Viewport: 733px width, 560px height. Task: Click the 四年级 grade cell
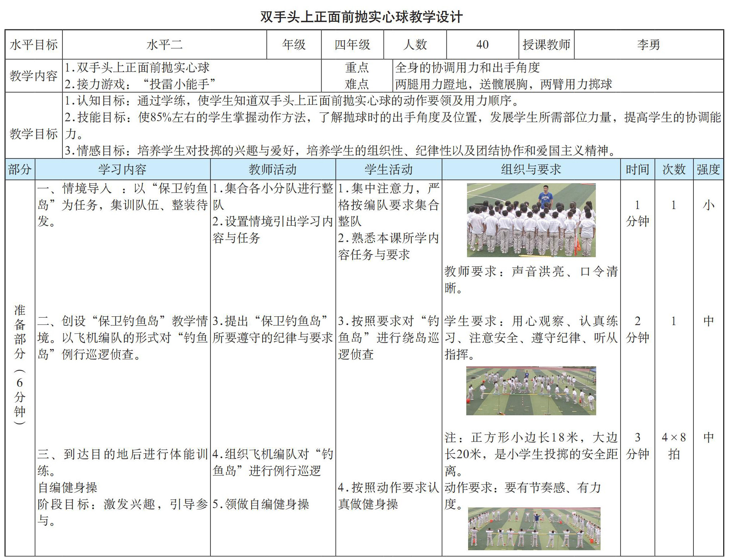(x=352, y=45)
